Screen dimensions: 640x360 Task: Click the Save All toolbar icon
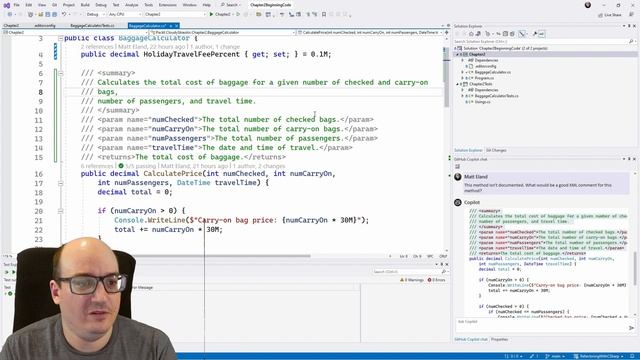(x=54, y=14)
